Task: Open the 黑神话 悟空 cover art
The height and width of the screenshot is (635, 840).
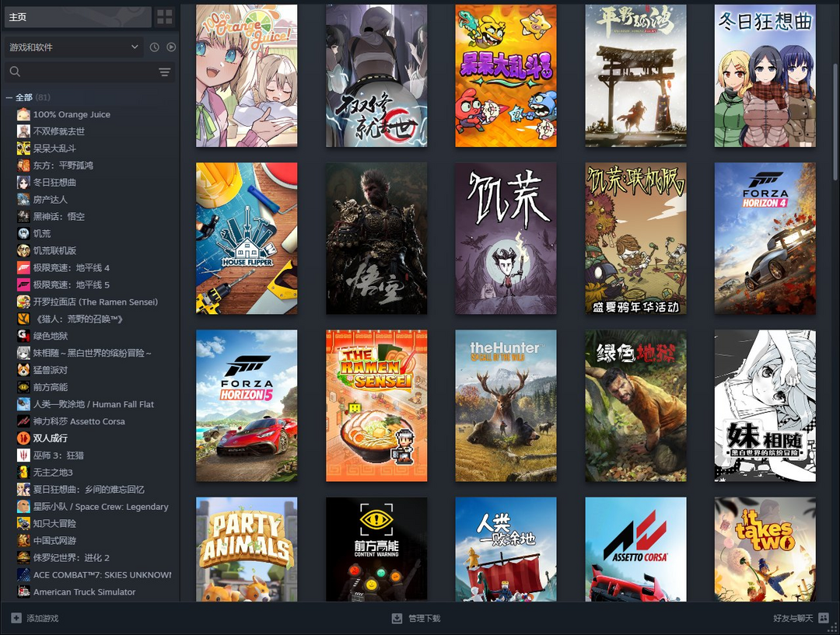Action: (x=376, y=239)
